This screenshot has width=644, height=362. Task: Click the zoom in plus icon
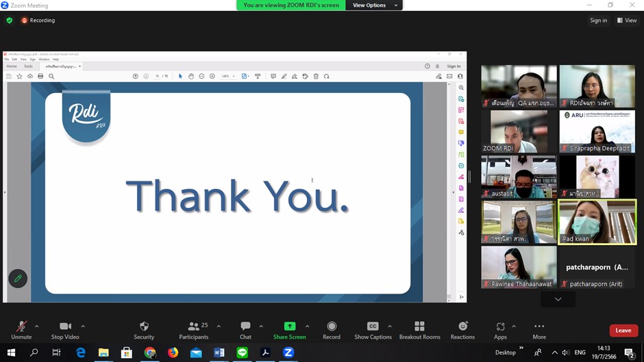[212, 77]
